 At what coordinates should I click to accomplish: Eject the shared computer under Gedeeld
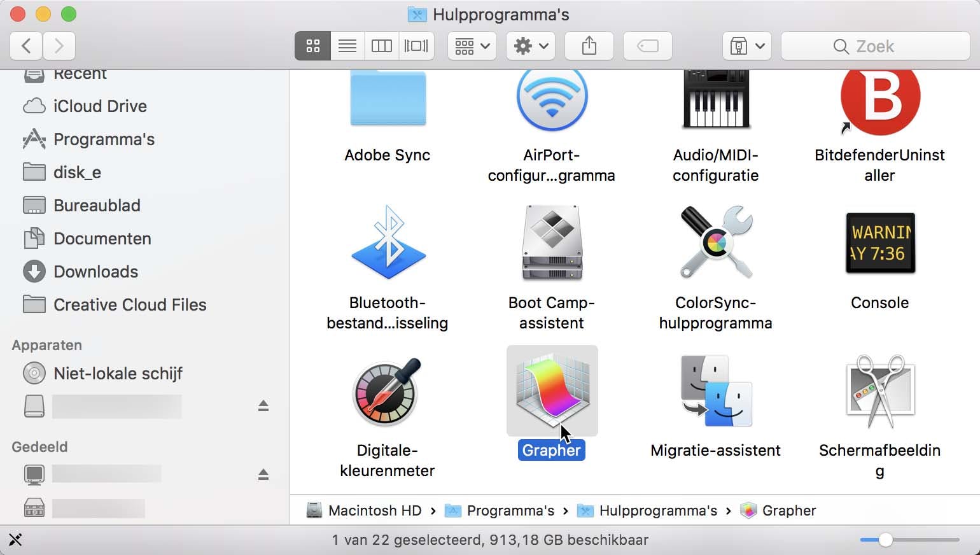click(263, 475)
